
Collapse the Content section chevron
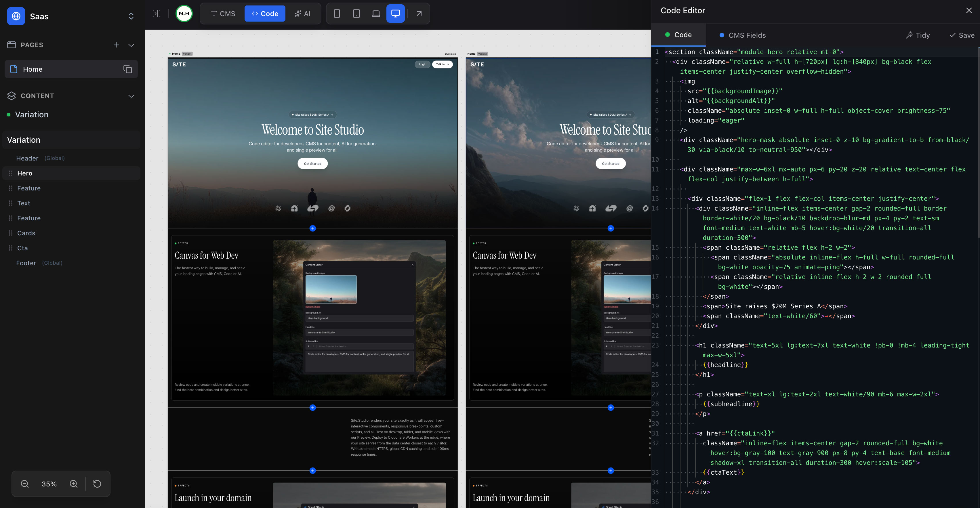131,96
